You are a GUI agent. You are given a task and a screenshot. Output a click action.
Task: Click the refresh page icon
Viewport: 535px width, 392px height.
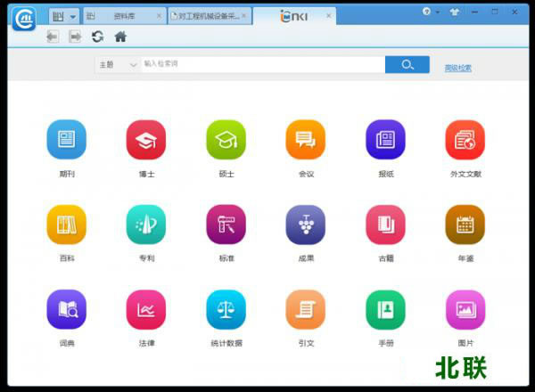tap(97, 37)
